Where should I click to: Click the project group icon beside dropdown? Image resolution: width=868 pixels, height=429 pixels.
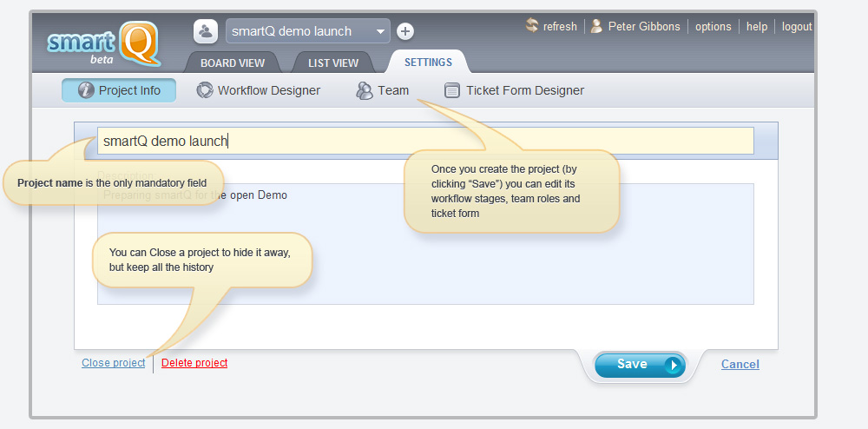point(206,31)
